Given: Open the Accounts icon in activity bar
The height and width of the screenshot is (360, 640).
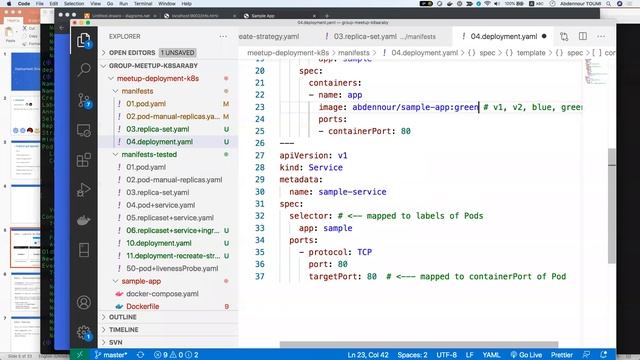Looking at the screenshot, I should coord(84,302).
